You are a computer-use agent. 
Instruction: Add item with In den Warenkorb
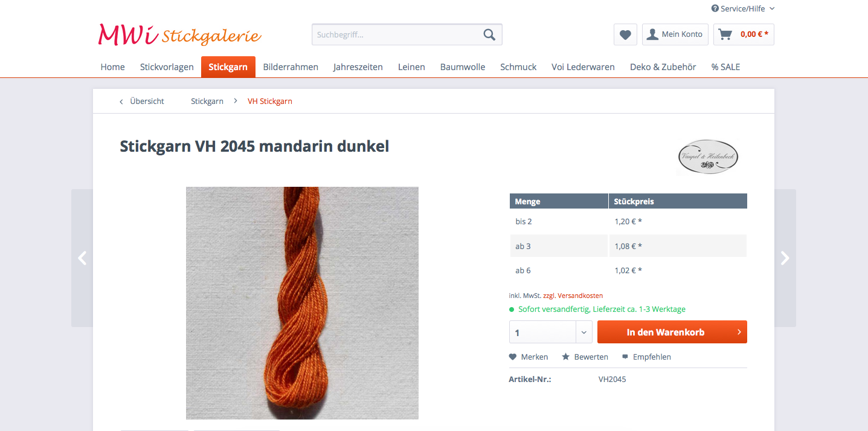pyautogui.click(x=672, y=332)
